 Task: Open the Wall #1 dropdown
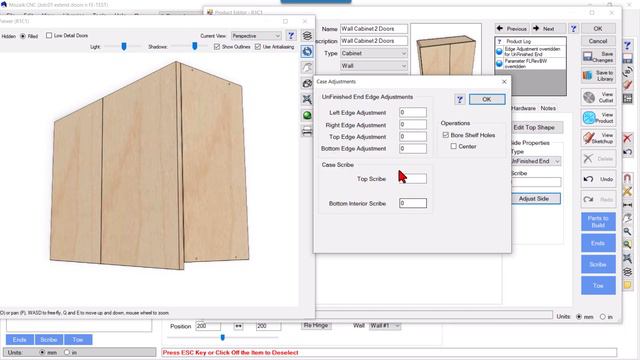click(x=384, y=326)
